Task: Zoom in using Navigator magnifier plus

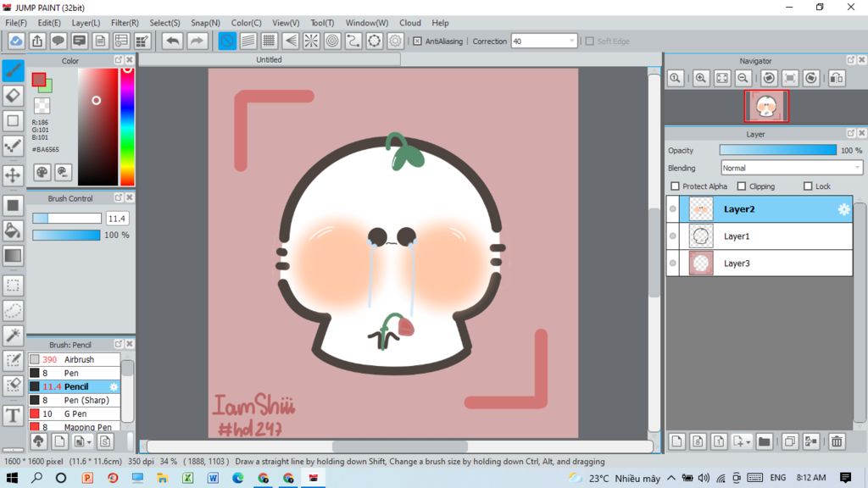Action: coord(701,78)
